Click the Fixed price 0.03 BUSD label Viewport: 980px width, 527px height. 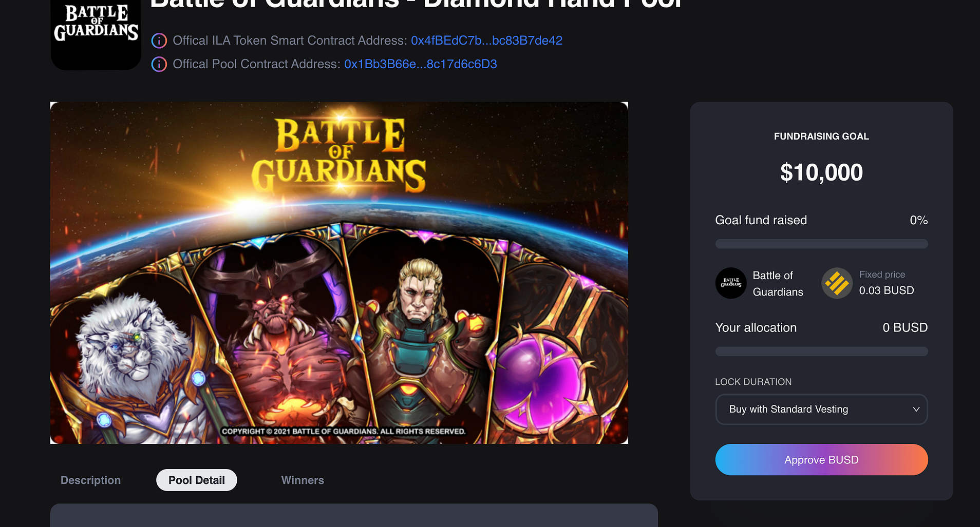click(887, 283)
